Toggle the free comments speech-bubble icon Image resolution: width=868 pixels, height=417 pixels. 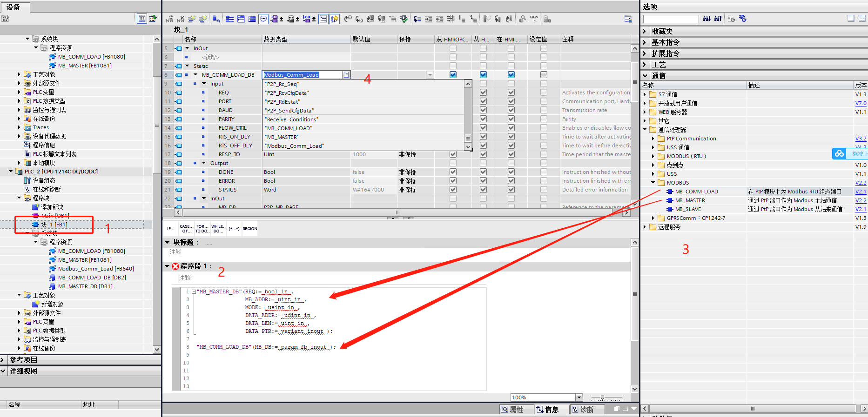click(263, 19)
